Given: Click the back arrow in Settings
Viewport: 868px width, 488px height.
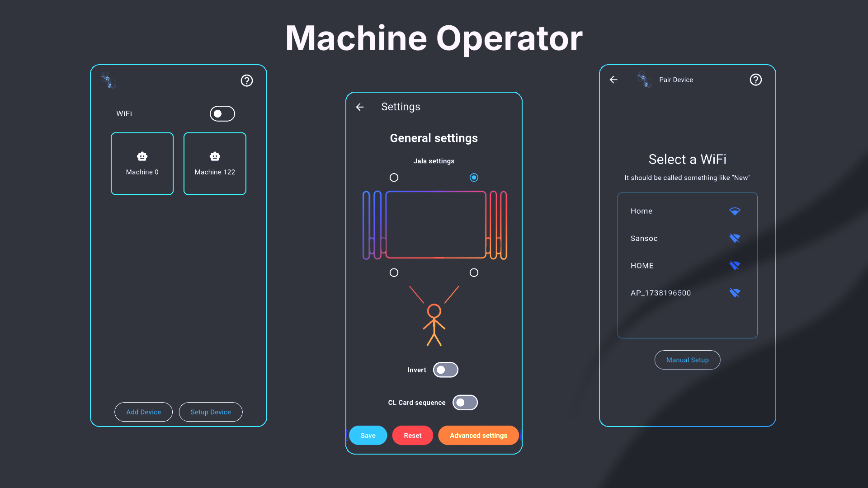Looking at the screenshot, I should pos(359,107).
